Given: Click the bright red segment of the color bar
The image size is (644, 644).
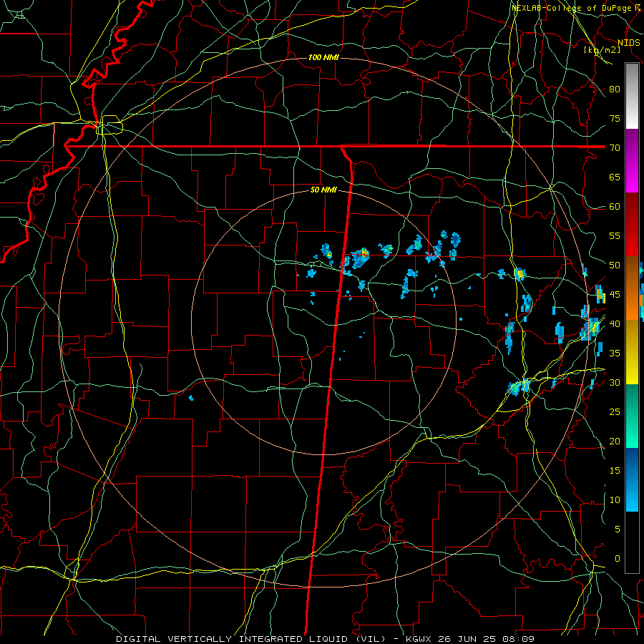Looking at the screenshot, I should (x=632, y=225).
